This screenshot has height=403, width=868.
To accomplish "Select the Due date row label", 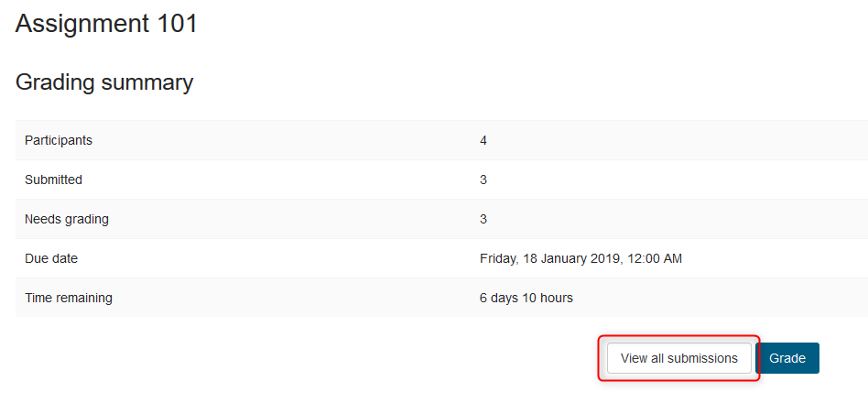I will (51, 258).
